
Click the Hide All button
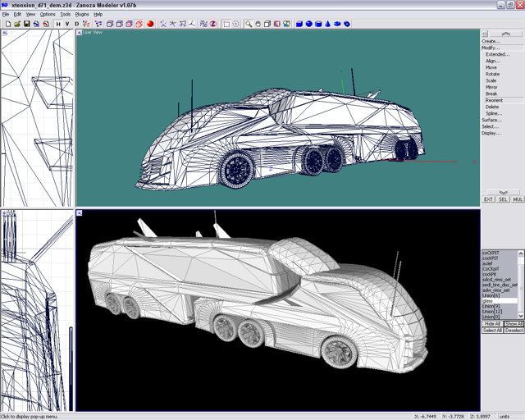click(x=492, y=324)
